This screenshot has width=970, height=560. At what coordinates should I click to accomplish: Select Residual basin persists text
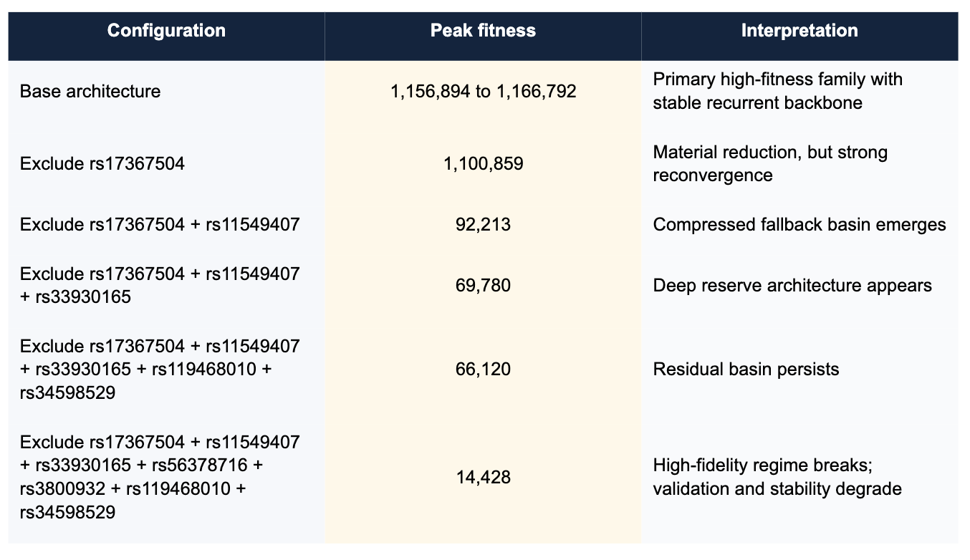coord(746,370)
